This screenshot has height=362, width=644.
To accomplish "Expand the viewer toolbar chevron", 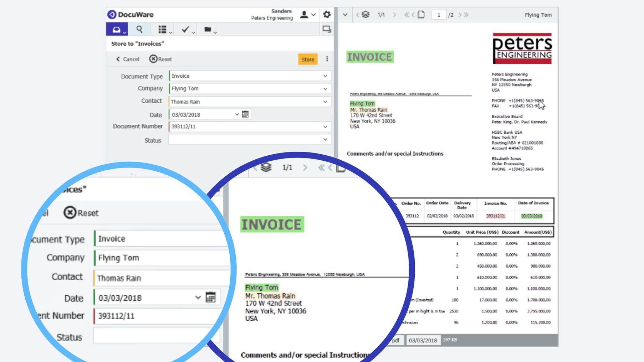I will coord(345,15).
